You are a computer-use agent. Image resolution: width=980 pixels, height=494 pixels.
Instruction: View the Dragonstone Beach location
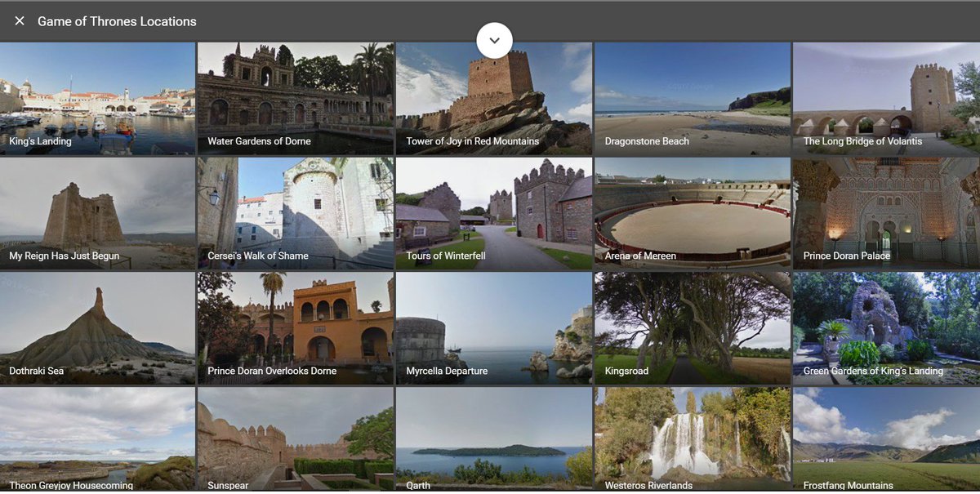point(693,99)
